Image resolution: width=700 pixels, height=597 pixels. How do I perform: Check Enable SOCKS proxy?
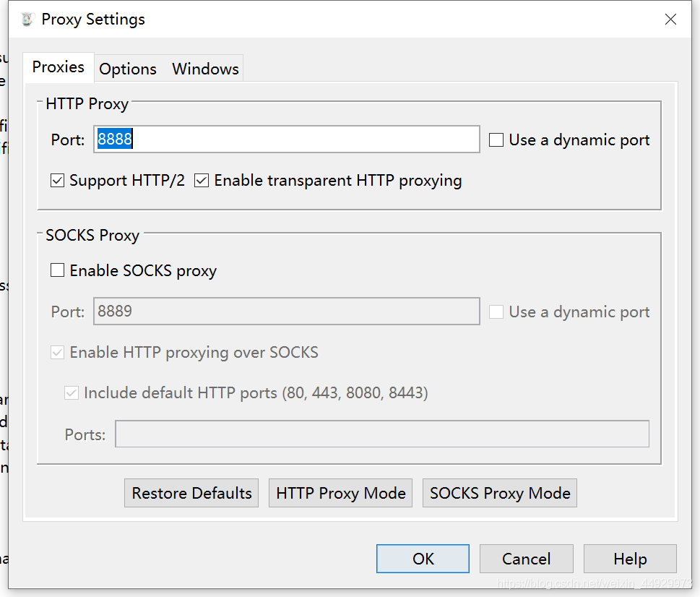(x=57, y=270)
